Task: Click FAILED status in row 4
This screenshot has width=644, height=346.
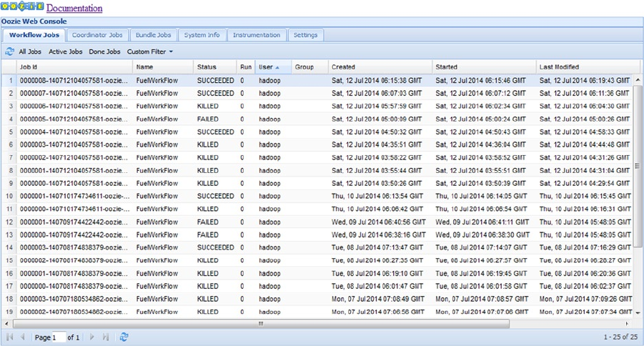Action: [x=207, y=119]
